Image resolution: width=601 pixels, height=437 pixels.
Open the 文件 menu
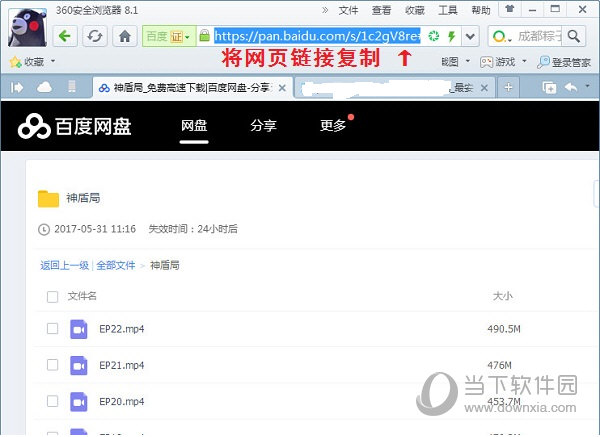coord(348,10)
